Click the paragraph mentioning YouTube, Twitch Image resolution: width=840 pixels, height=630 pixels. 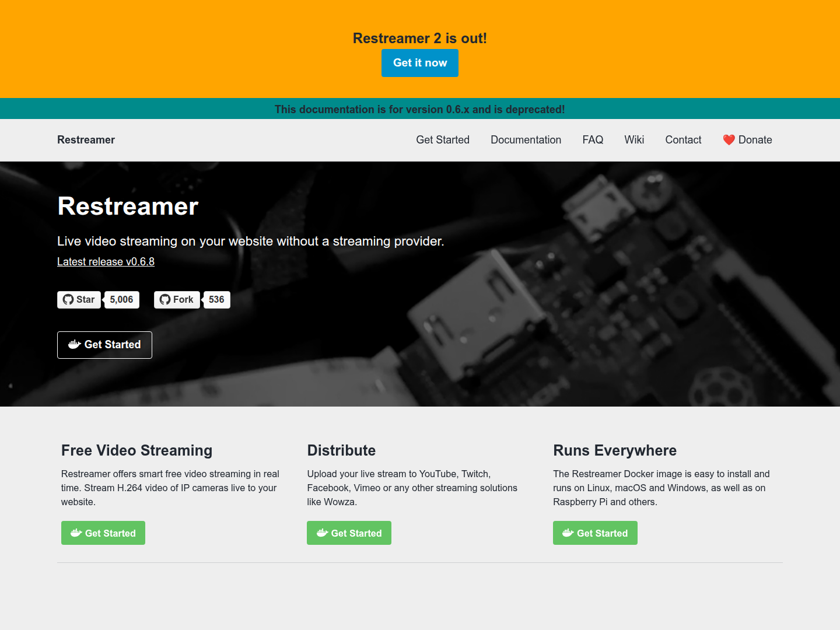click(412, 488)
